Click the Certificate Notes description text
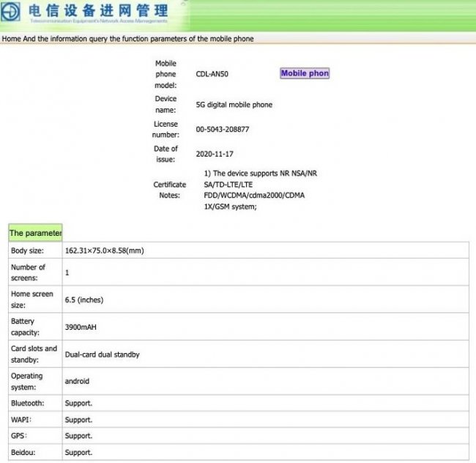 pos(260,190)
